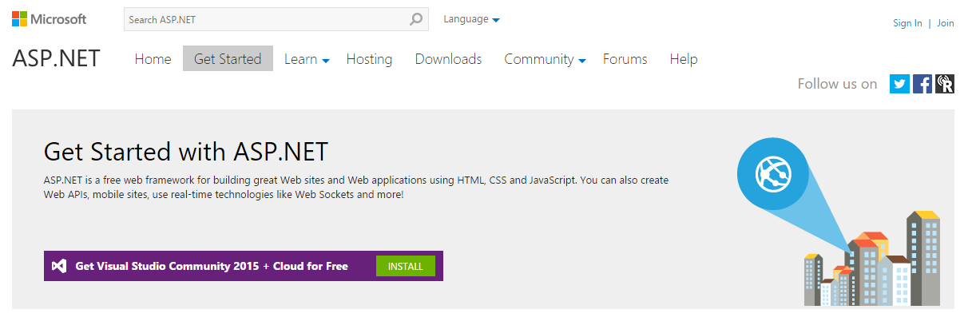Click the Join link
The width and height of the screenshot is (980, 333).
click(946, 23)
